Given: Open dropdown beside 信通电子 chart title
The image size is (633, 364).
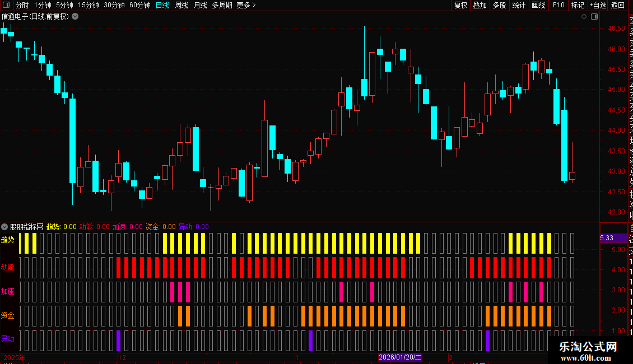Looking at the screenshot, I should click(x=75, y=17).
